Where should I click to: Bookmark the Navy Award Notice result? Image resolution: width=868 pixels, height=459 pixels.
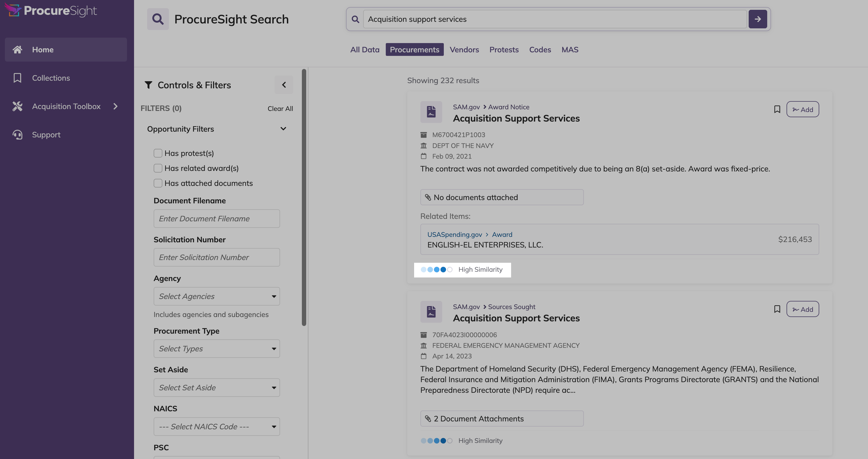tap(777, 110)
